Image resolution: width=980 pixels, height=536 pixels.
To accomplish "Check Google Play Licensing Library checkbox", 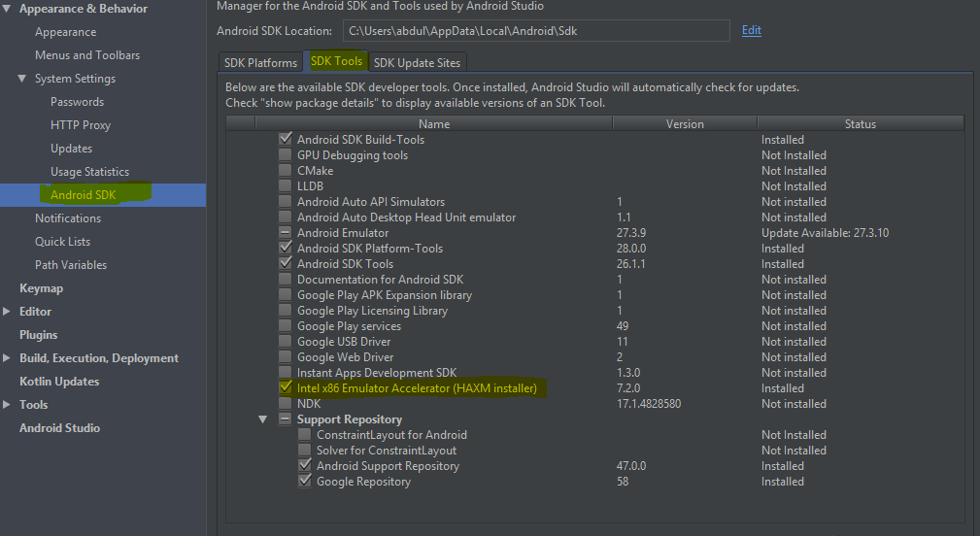I will point(285,311).
